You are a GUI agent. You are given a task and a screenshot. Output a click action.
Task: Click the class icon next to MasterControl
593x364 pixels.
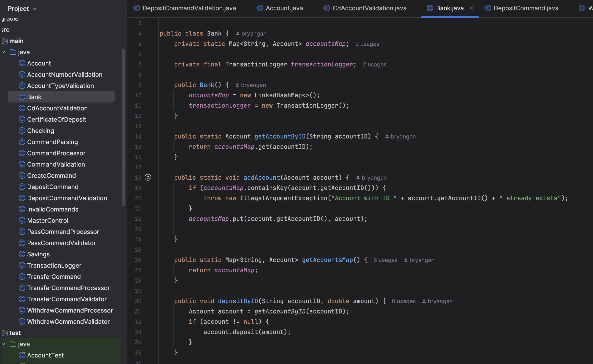tap(22, 221)
